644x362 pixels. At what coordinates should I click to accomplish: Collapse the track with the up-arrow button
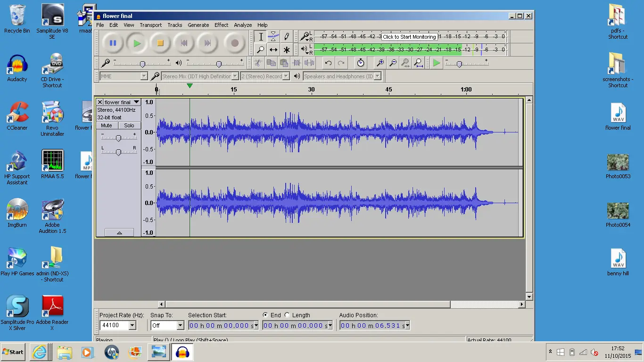119,233
